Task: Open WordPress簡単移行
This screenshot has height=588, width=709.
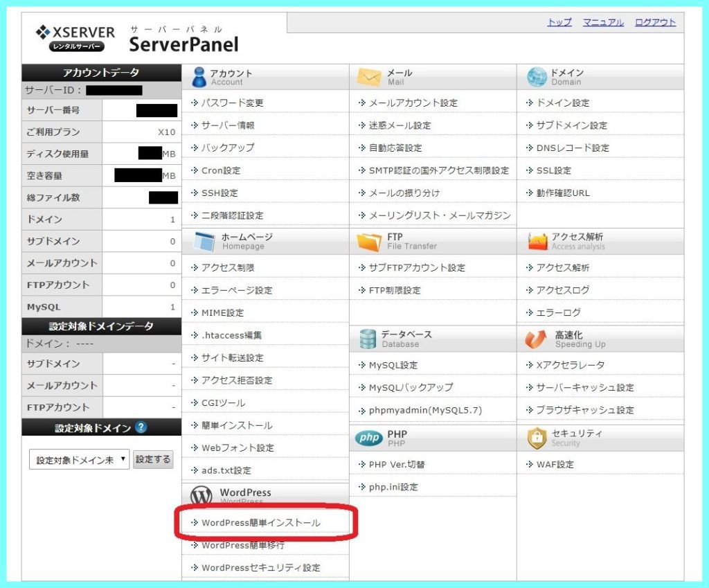Action: click(x=243, y=546)
